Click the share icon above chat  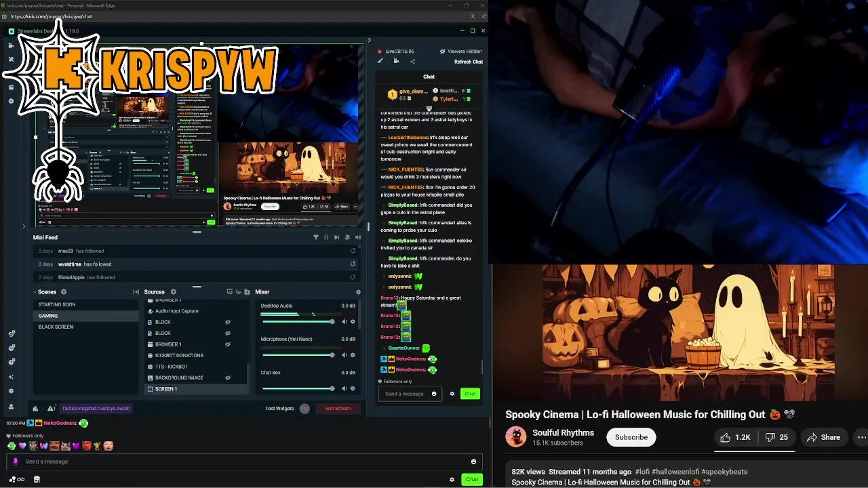[x=412, y=61]
